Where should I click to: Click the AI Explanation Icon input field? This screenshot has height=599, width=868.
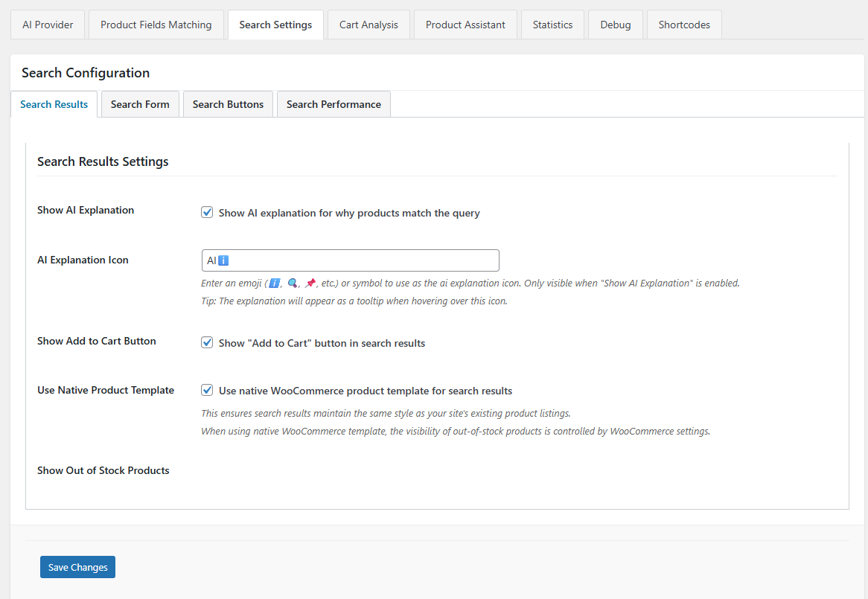[x=351, y=260]
